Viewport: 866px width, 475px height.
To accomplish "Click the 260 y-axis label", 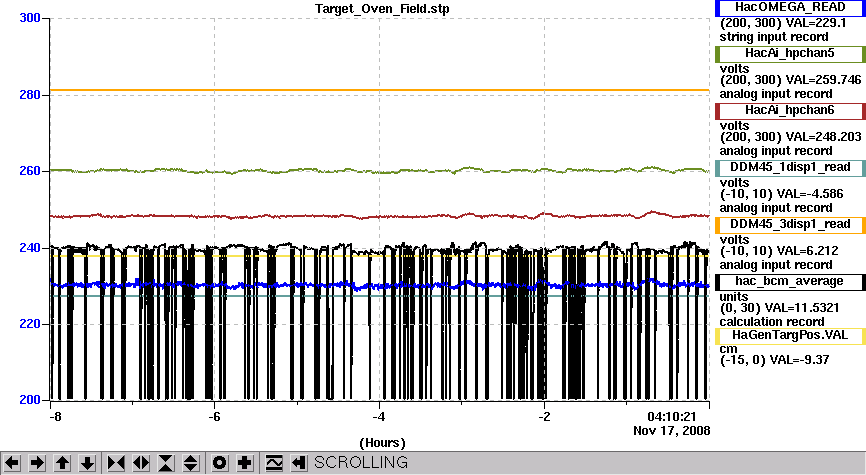I will [x=29, y=171].
